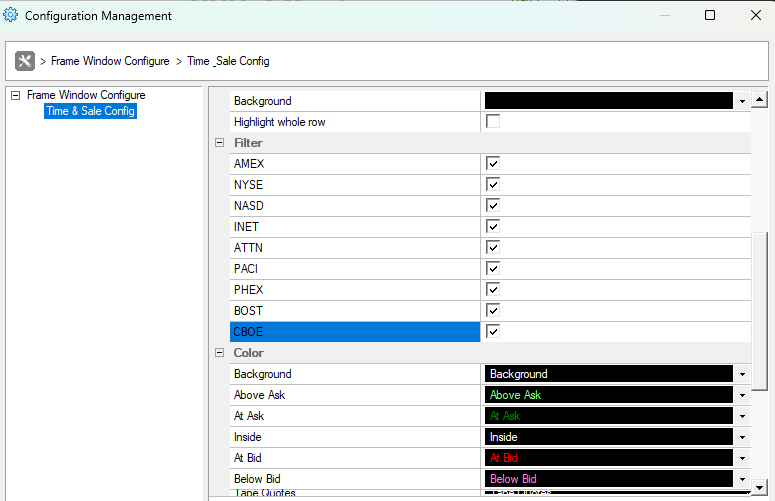Screen dimensions: 775x501
Task: Uncheck the NYSE filter checkbox
Action: [493, 185]
